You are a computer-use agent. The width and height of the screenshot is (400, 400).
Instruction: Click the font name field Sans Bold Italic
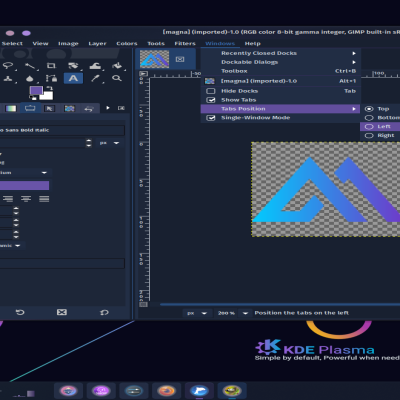point(62,130)
